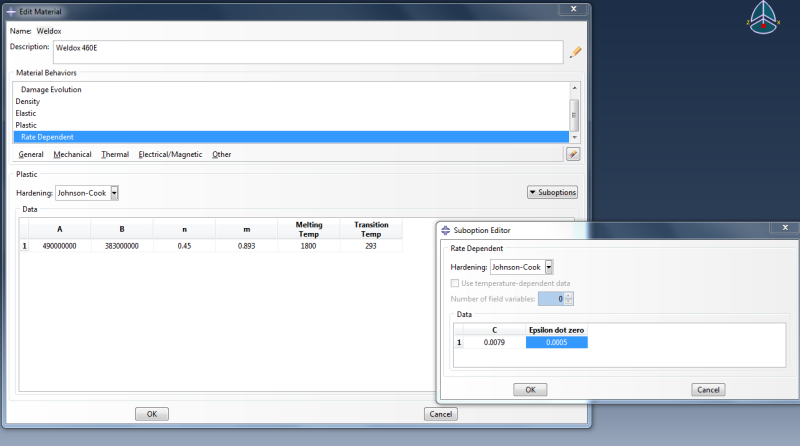Click the field variables number box
800x446 pixels.
(x=552, y=299)
